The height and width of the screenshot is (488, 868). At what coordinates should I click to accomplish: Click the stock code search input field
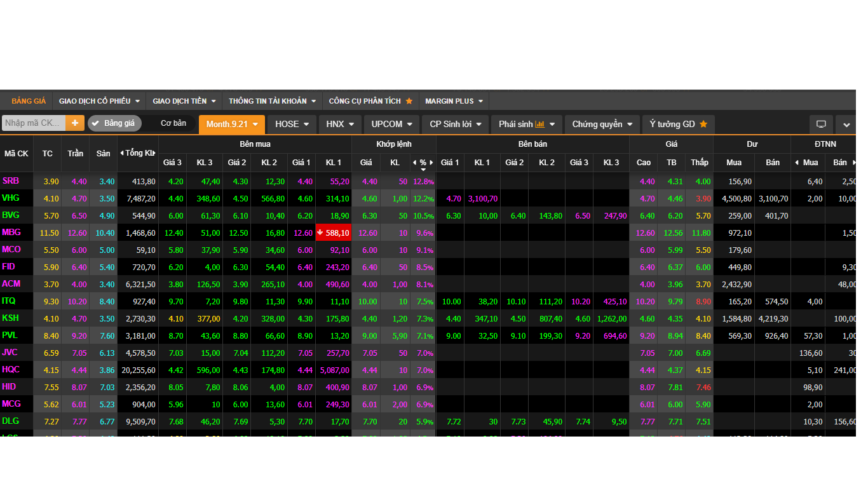[34, 123]
